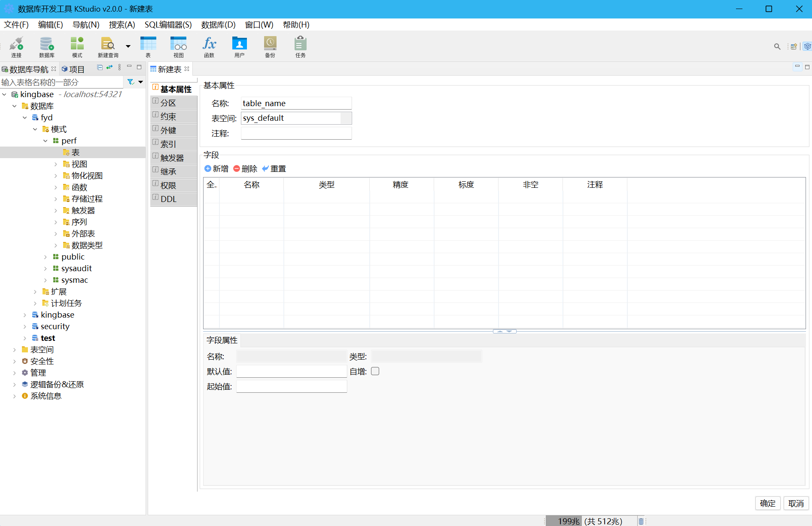Screen dimensions: 812x526
Task: Expand the security database node
Action: (25, 327)
